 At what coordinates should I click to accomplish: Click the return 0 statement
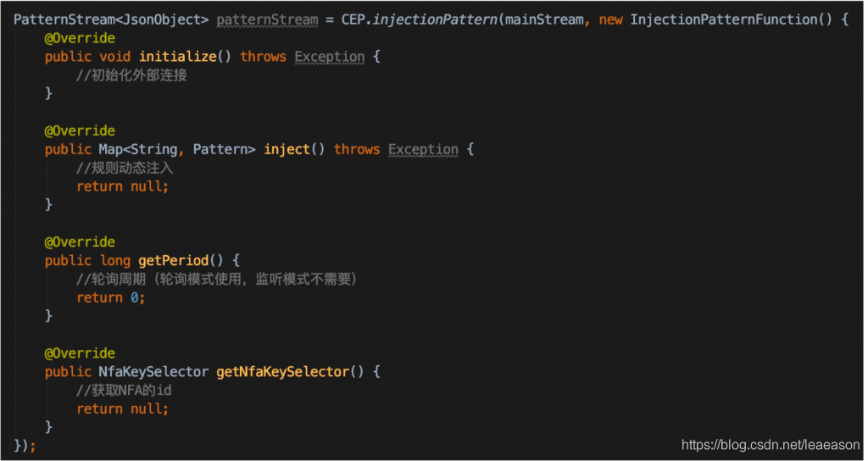(110, 297)
